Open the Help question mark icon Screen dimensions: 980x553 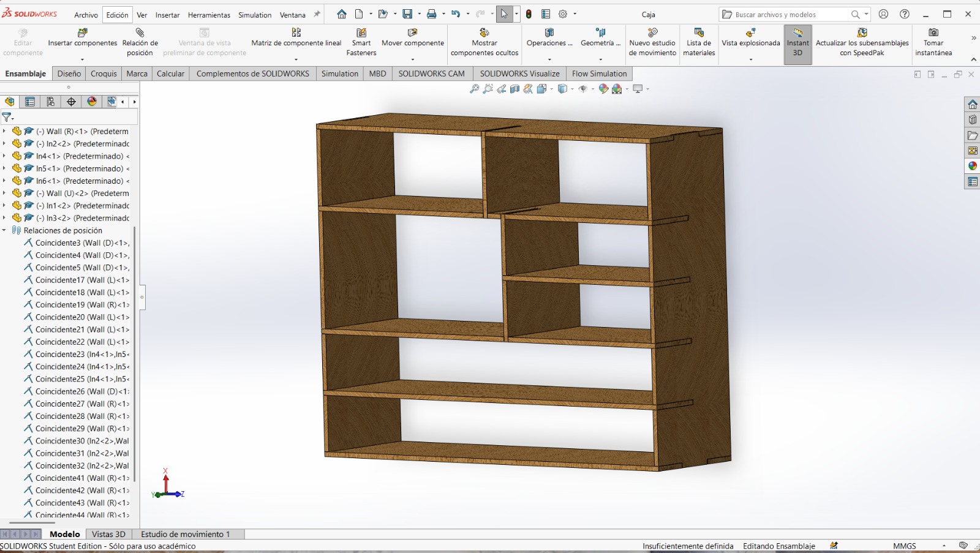coord(905,14)
